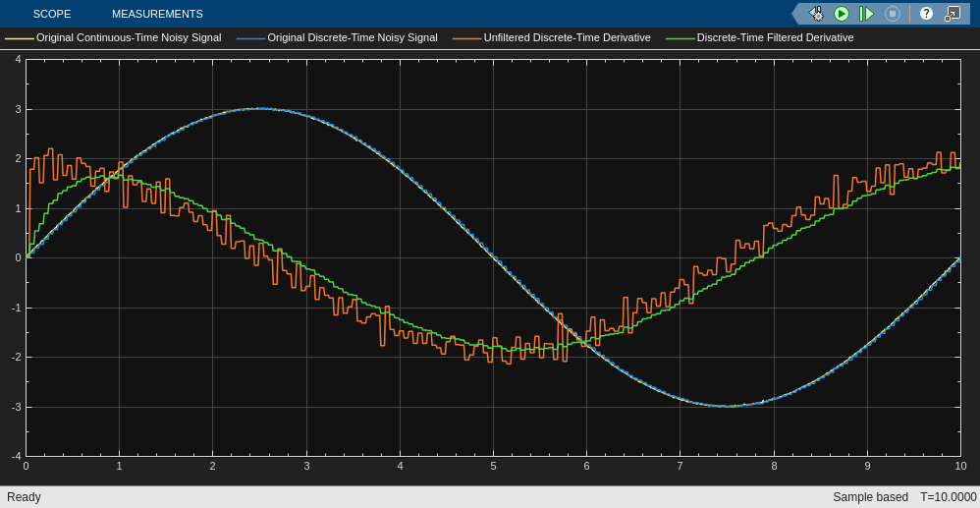The image size is (980, 508).
Task: Open the step back configuration icon
Action: click(x=816, y=14)
